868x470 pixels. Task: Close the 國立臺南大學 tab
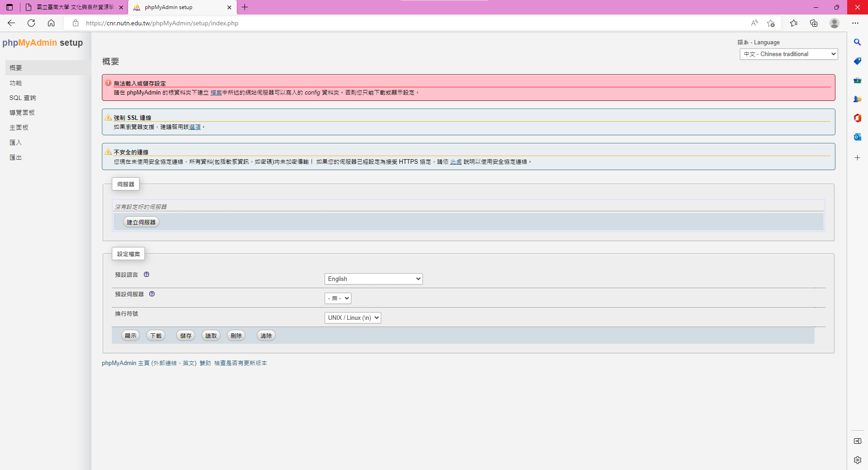(121, 7)
